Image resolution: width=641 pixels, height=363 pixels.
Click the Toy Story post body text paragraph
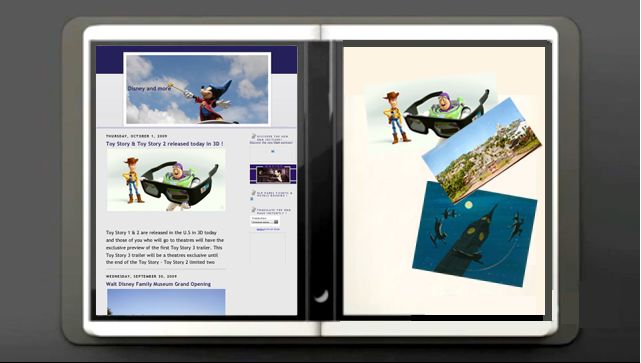[x=165, y=247]
